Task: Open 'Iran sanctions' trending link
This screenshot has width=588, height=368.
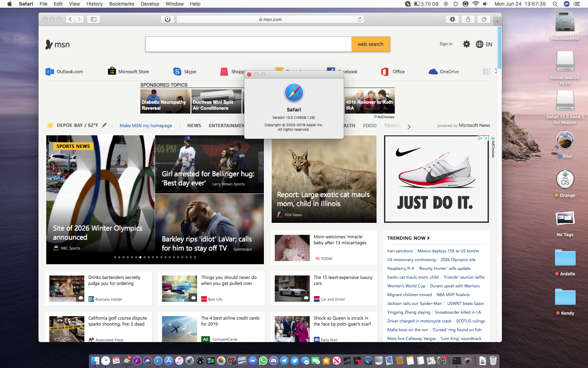Action: 400,251
